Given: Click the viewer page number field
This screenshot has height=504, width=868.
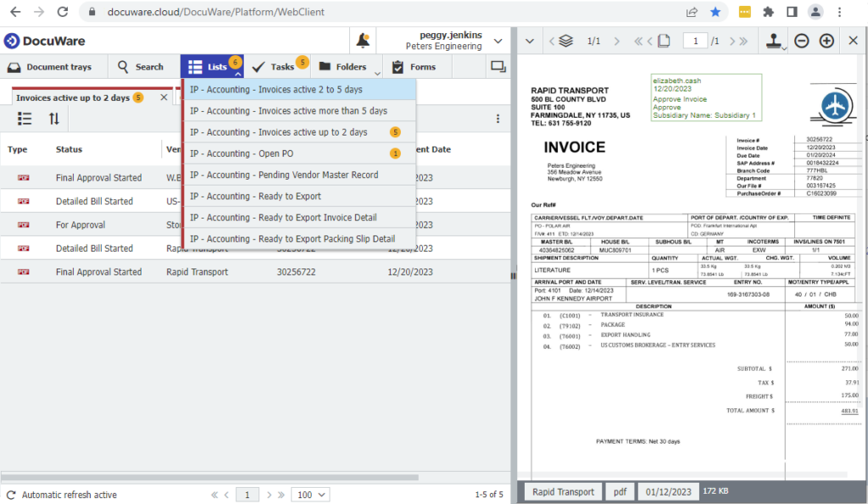Looking at the screenshot, I should click(695, 41).
